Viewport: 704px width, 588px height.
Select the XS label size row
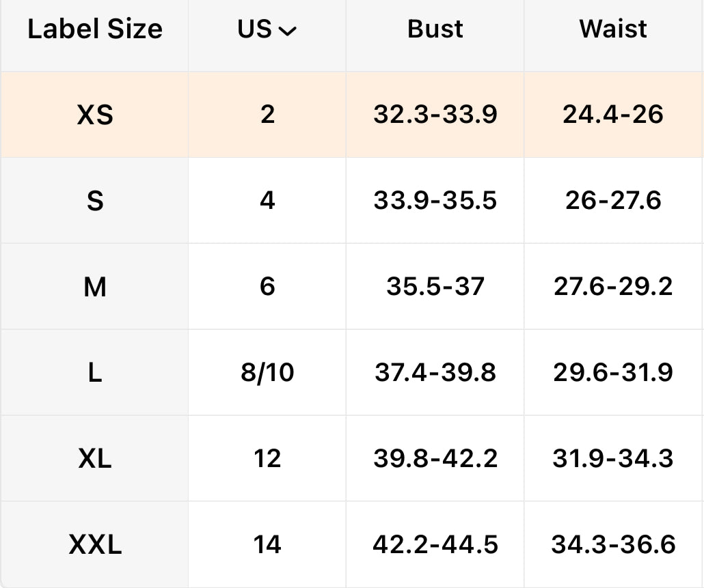click(x=95, y=115)
